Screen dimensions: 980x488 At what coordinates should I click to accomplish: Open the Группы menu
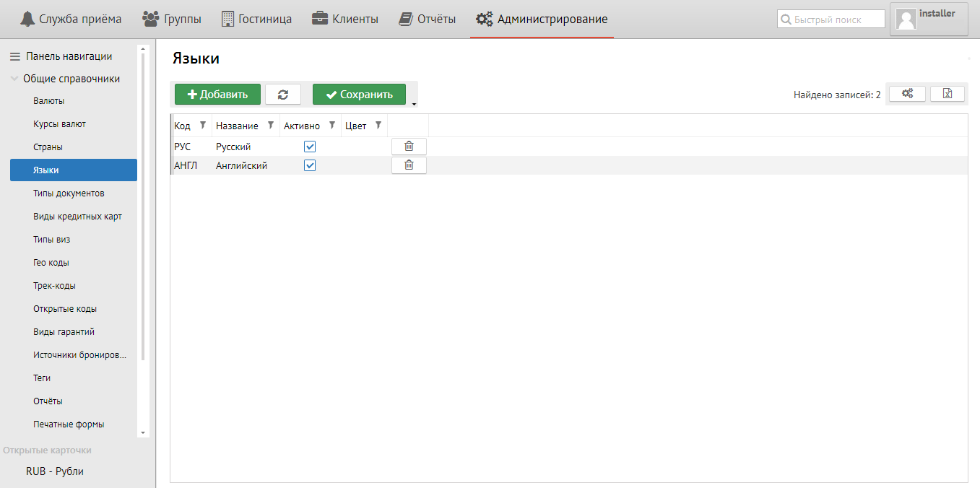172,19
